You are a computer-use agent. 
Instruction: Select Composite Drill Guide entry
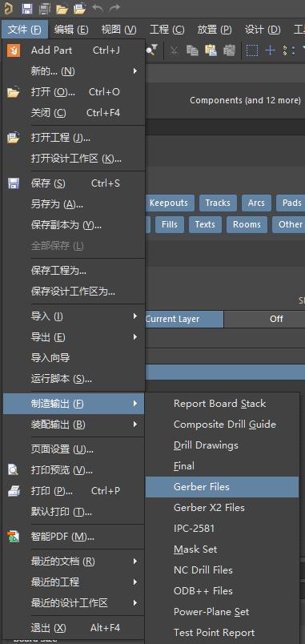tap(222, 425)
